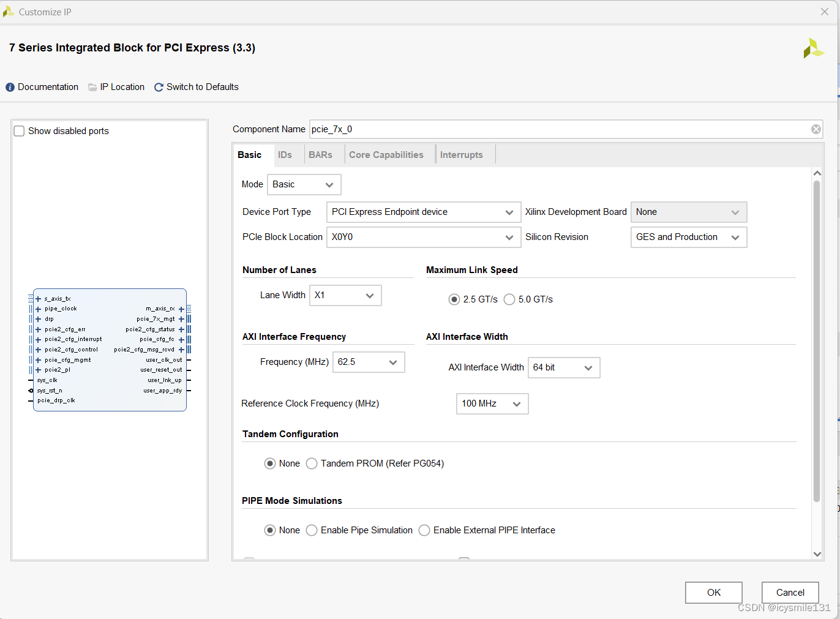The width and height of the screenshot is (840, 619).
Task: Select the sys_clk port in block diagram
Action: 47,380
